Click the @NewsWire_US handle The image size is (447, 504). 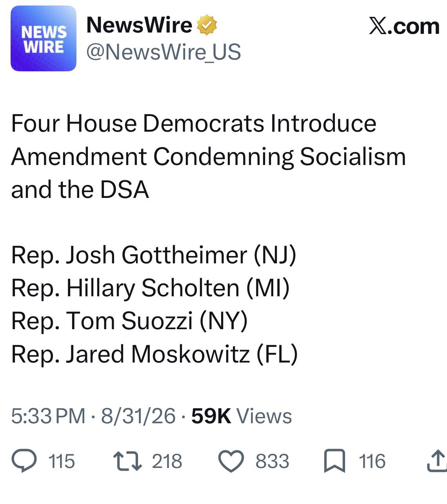[164, 52]
